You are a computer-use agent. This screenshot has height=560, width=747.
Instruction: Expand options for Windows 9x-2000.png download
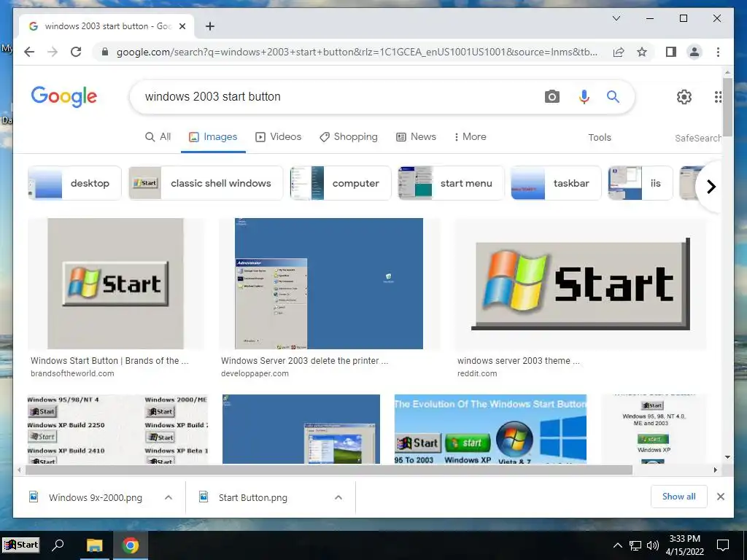[169, 497]
